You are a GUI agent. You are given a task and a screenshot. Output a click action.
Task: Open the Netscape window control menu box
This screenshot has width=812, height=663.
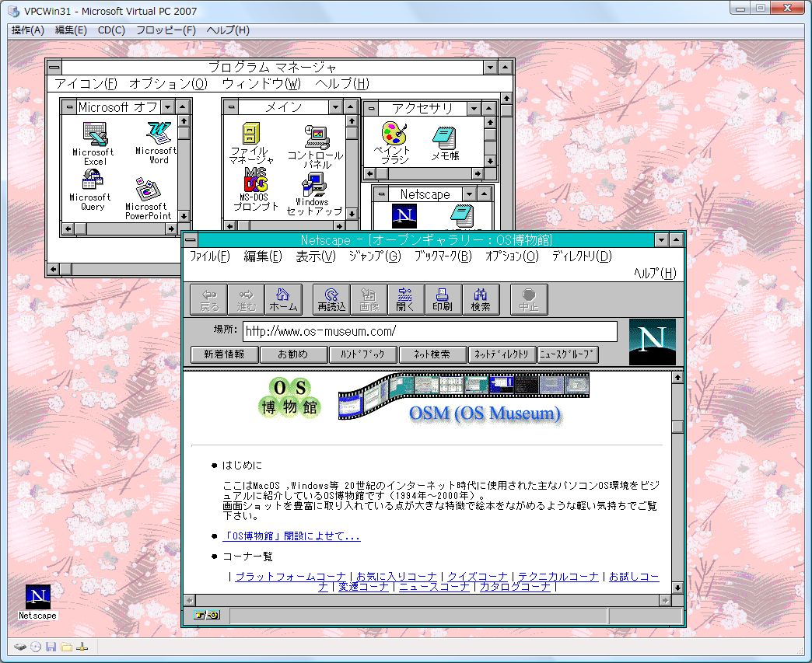click(191, 239)
